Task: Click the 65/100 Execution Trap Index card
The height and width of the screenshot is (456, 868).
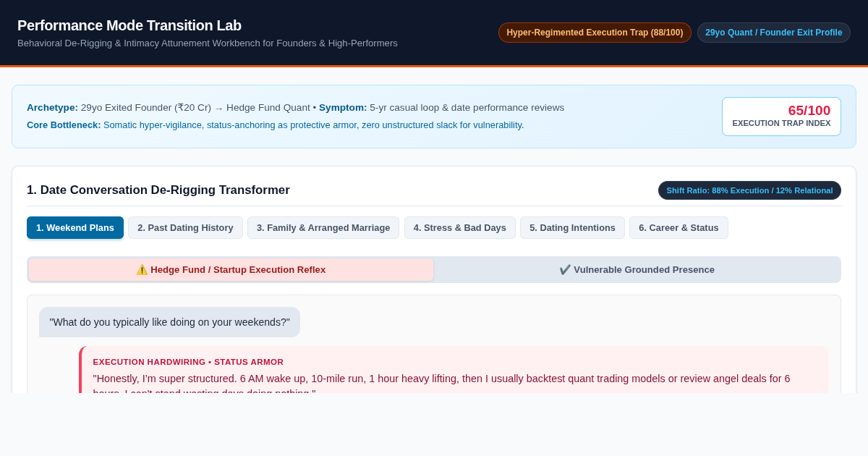Action: coord(781,117)
